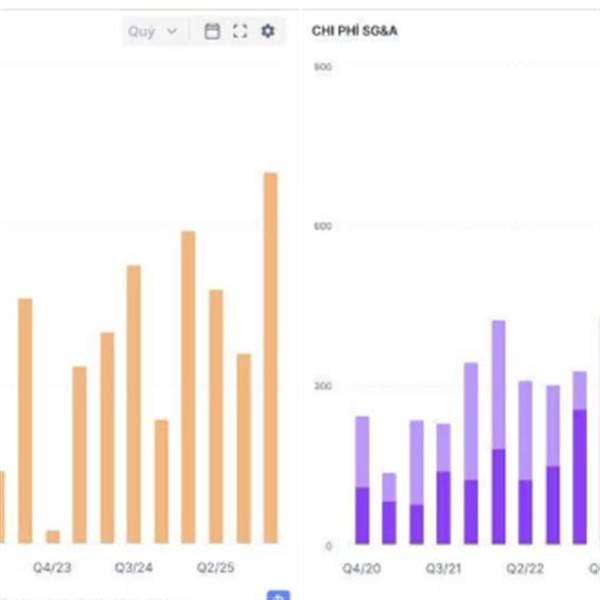
Task: Select the tallest orange bar at far right
Action: pos(271,358)
